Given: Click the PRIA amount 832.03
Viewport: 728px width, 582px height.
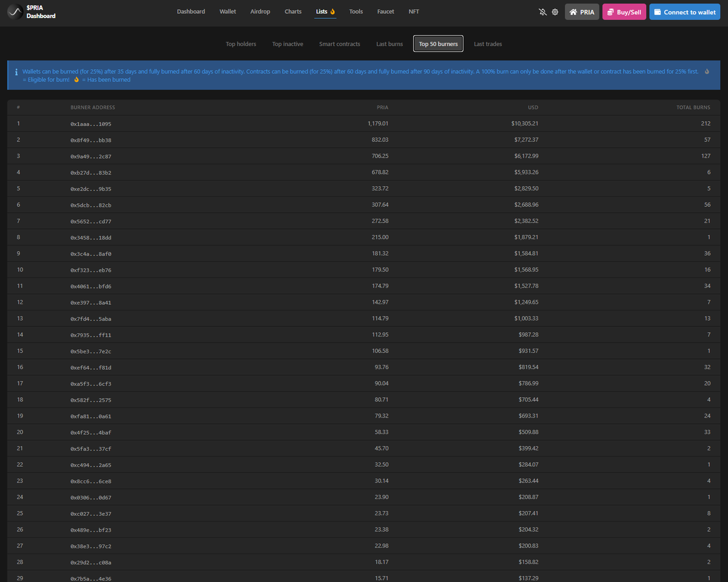Looking at the screenshot, I should [380, 140].
